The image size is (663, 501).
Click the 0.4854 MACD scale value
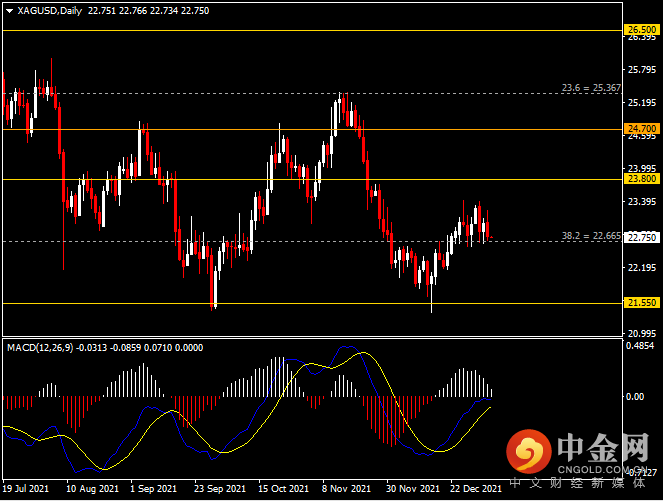(640, 346)
